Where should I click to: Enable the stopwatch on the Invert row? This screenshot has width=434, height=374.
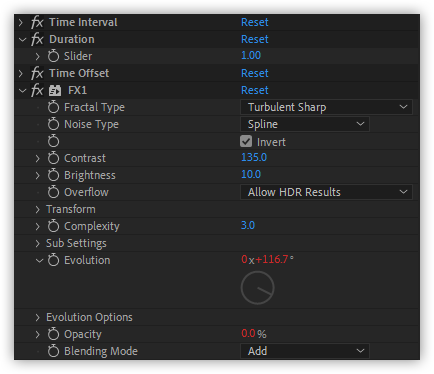pos(53,141)
